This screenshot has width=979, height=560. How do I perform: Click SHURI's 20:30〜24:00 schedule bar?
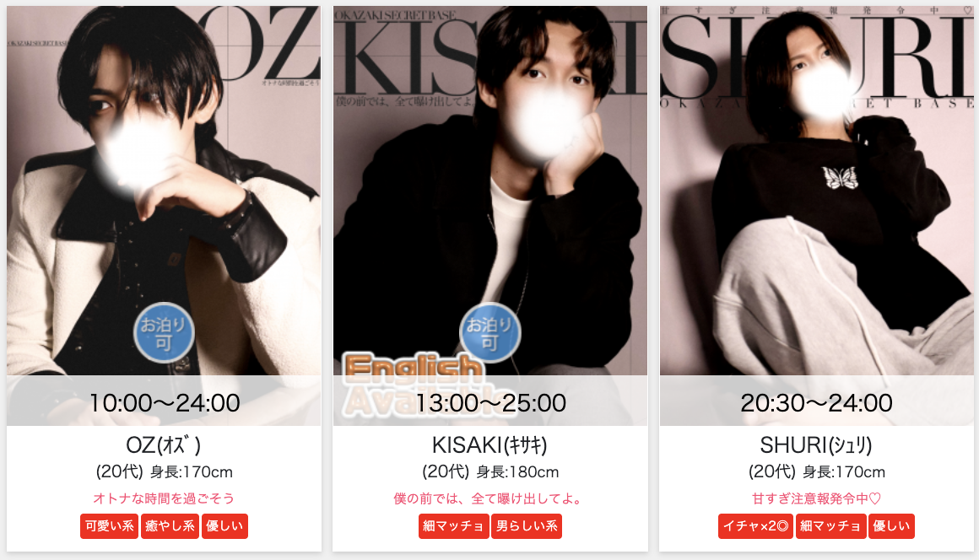(817, 402)
